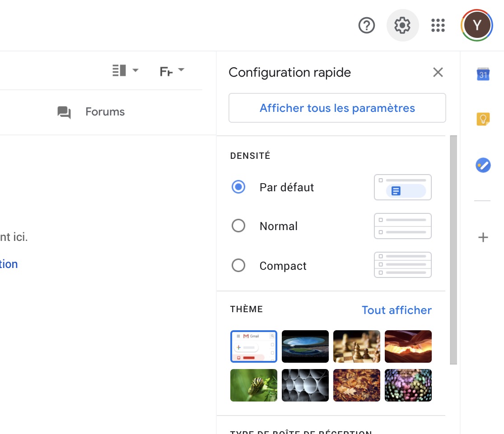
Task: Click Afficher tous les paramètres button
Action: click(337, 108)
